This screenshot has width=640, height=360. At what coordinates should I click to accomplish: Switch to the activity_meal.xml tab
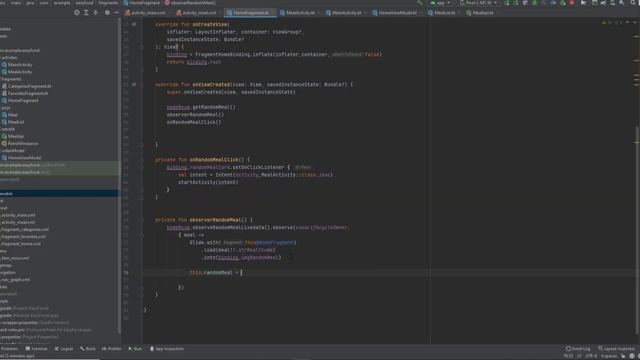[197, 13]
